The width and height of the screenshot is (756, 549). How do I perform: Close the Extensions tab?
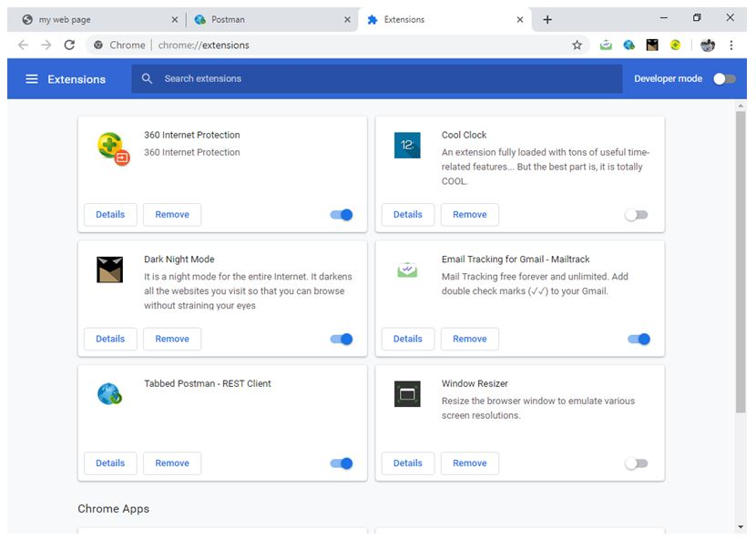[520, 20]
